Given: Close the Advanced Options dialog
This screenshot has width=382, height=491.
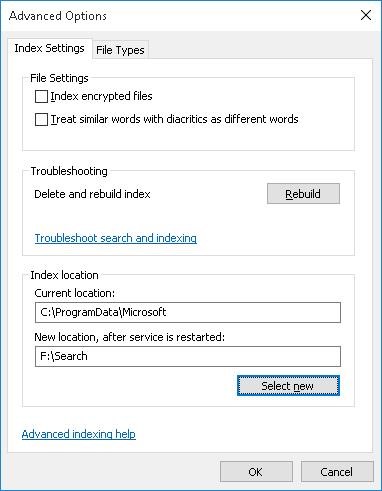Looking at the screenshot, I should [x=366, y=15].
